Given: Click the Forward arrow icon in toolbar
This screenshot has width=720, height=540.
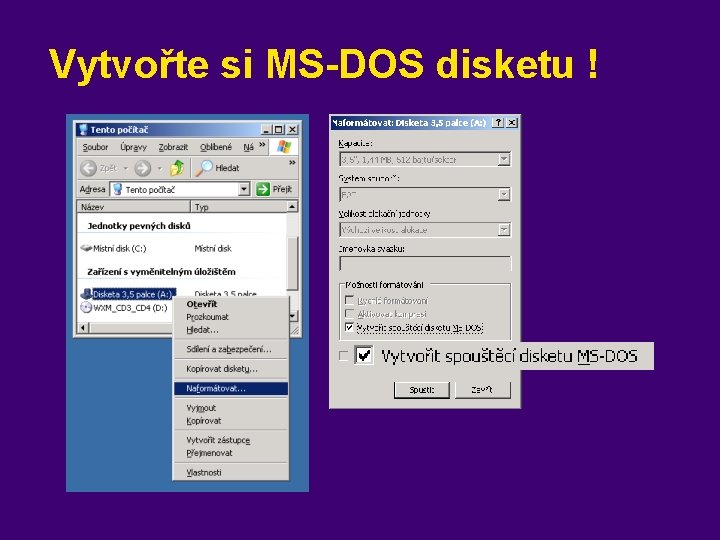Looking at the screenshot, I should 142,168.
